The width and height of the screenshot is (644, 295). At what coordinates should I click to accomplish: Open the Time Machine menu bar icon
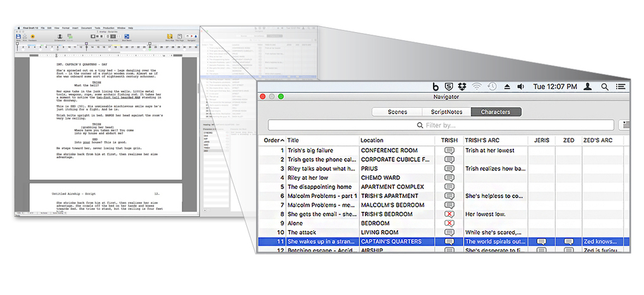click(x=492, y=86)
